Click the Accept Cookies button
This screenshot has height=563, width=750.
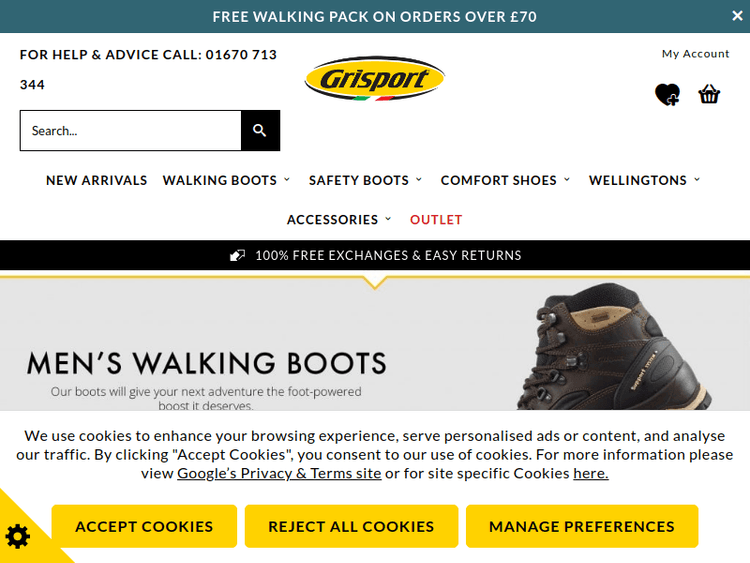click(144, 526)
